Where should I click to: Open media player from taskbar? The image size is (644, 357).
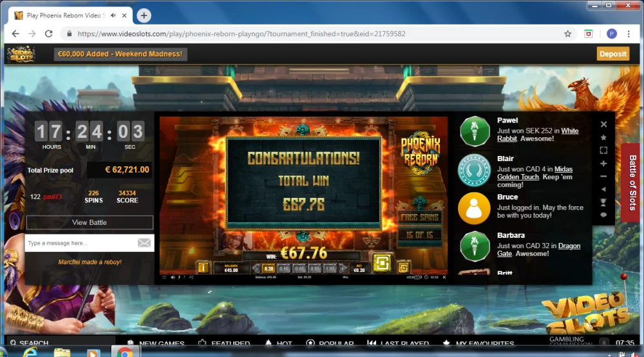click(93, 353)
